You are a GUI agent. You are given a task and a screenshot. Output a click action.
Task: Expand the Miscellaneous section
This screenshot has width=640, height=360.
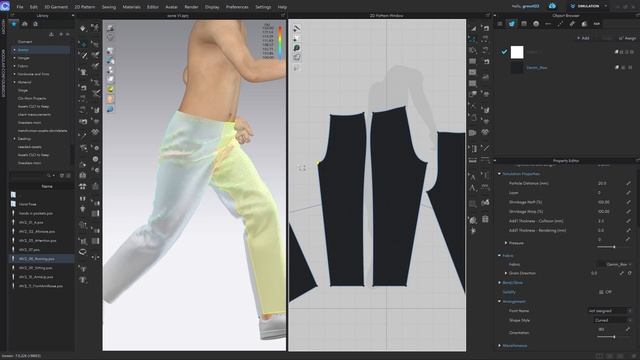click(x=499, y=345)
